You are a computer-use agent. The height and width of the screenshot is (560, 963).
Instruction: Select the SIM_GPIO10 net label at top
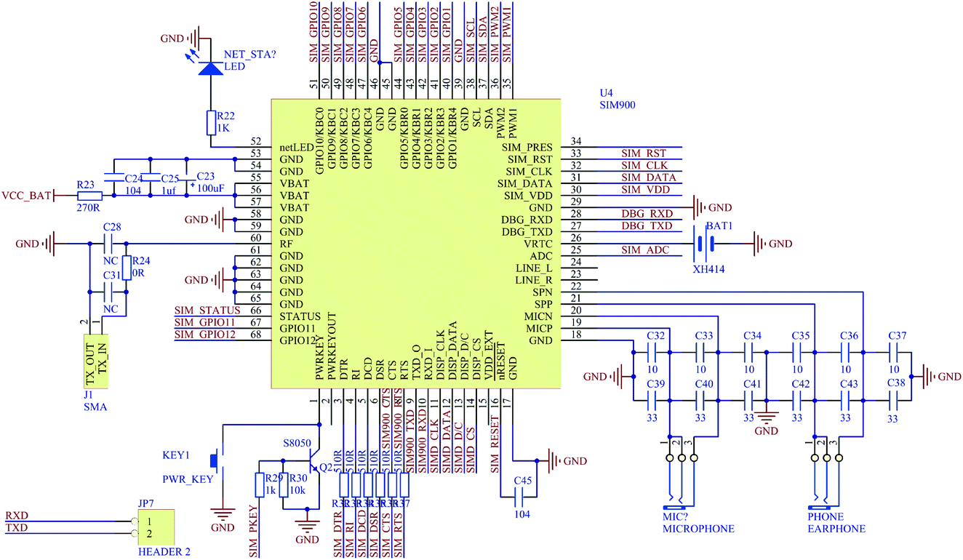tap(313, 31)
